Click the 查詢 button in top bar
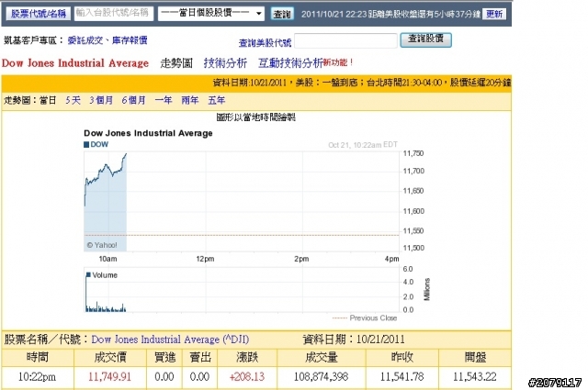Image resolution: width=588 pixels, height=390 pixels. coord(282,14)
